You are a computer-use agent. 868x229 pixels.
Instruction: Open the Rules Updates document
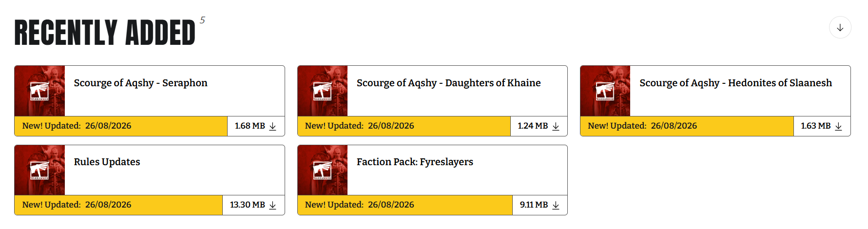pos(107,162)
